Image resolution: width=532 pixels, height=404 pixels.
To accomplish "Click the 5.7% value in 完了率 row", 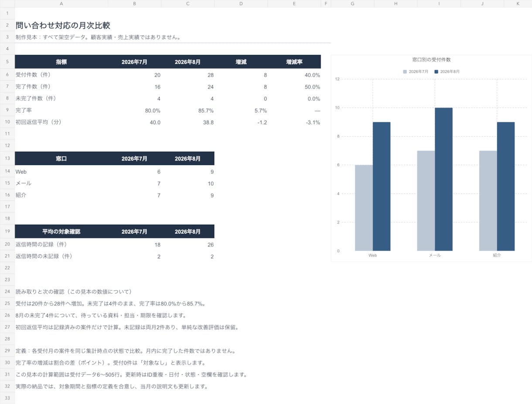I will 260,111.
